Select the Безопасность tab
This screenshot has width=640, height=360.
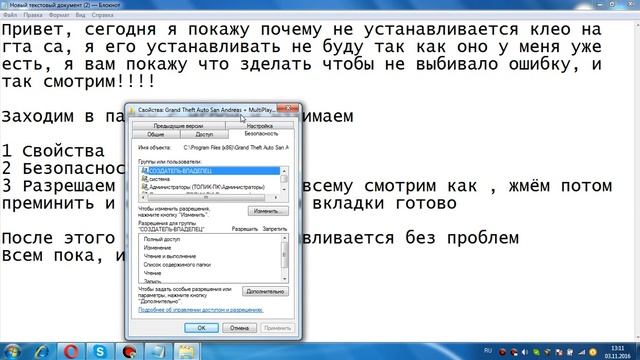click(x=261, y=134)
